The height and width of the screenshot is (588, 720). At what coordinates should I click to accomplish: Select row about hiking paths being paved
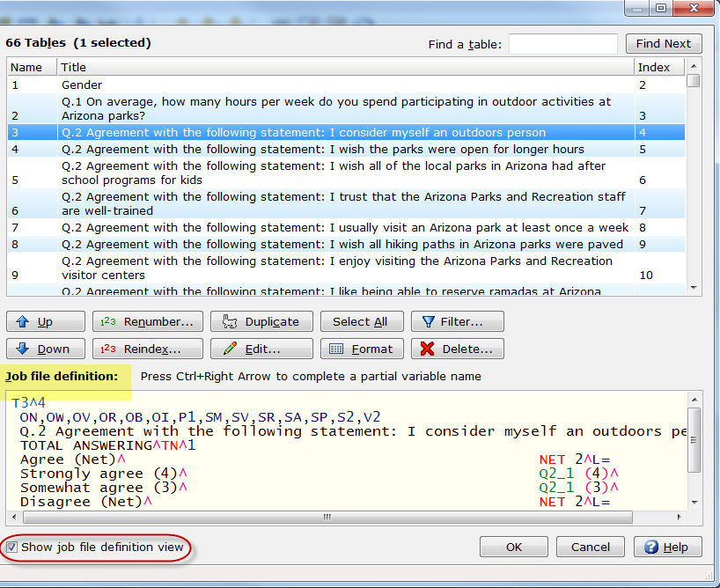[x=346, y=245]
